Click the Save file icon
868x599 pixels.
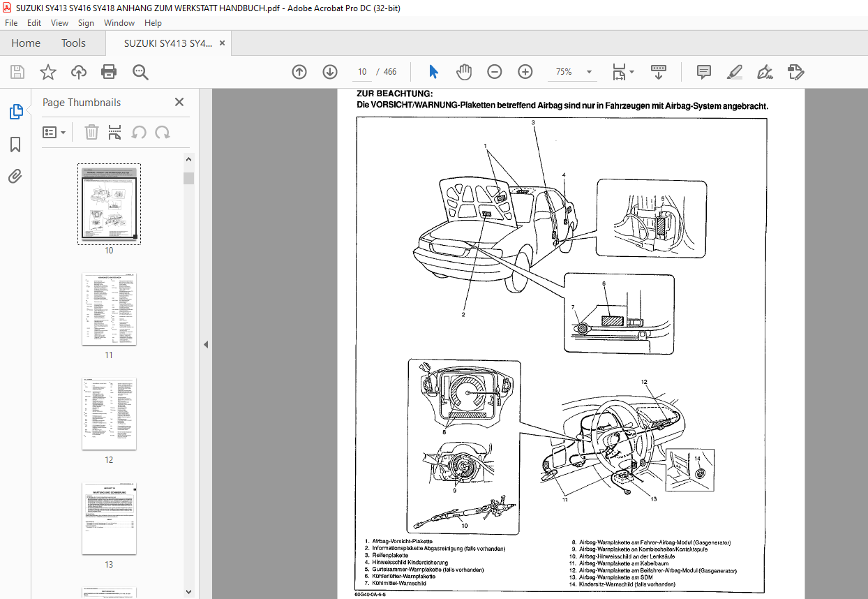tap(17, 72)
